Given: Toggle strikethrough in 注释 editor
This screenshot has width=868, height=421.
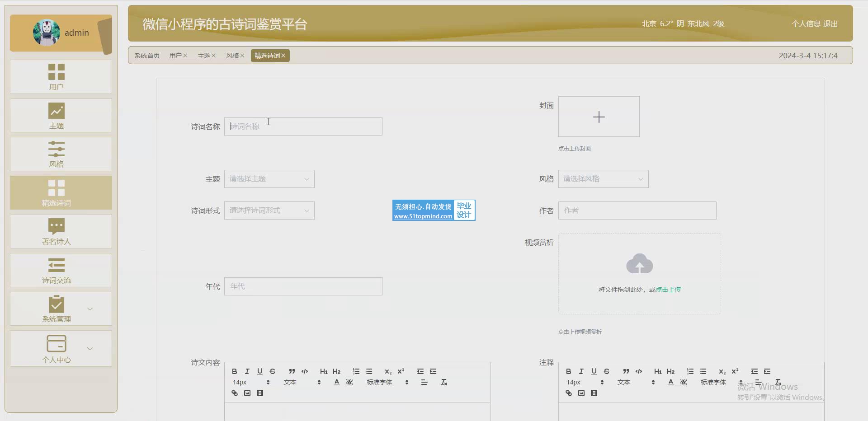Looking at the screenshot, I should click(606, 371).
